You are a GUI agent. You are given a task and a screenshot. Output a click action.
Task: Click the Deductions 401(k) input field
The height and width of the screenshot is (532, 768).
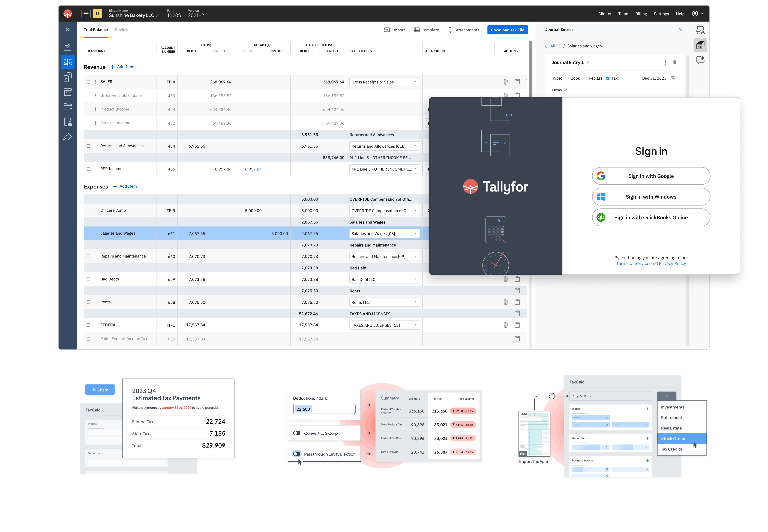(x=324, y=409)
